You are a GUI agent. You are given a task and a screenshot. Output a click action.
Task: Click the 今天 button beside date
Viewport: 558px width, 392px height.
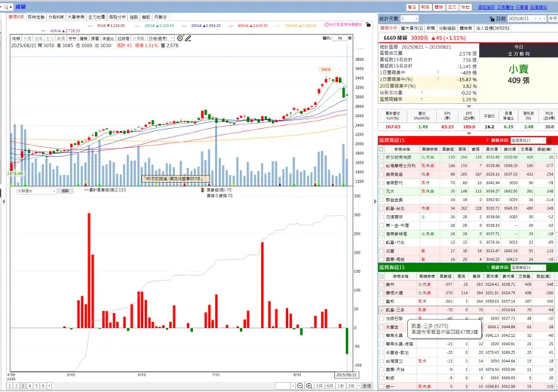click(x=553, y=19)
